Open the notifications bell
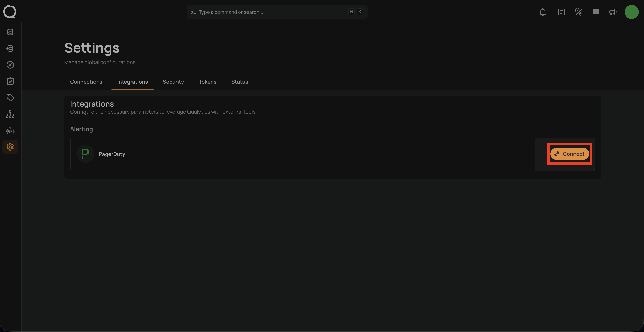This screenshot has width=644, height=332. [543, 12]
